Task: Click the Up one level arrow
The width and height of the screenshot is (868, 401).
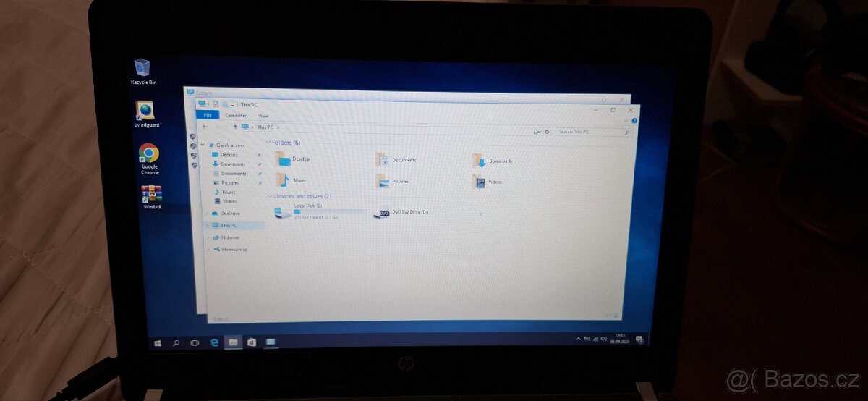Action: point(234,127)
